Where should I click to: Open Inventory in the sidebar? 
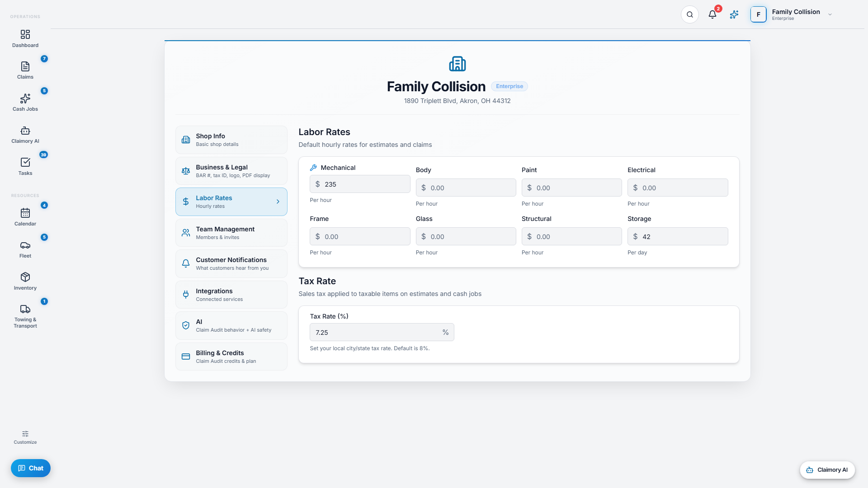pyautogui.click(x=25, y=282)
